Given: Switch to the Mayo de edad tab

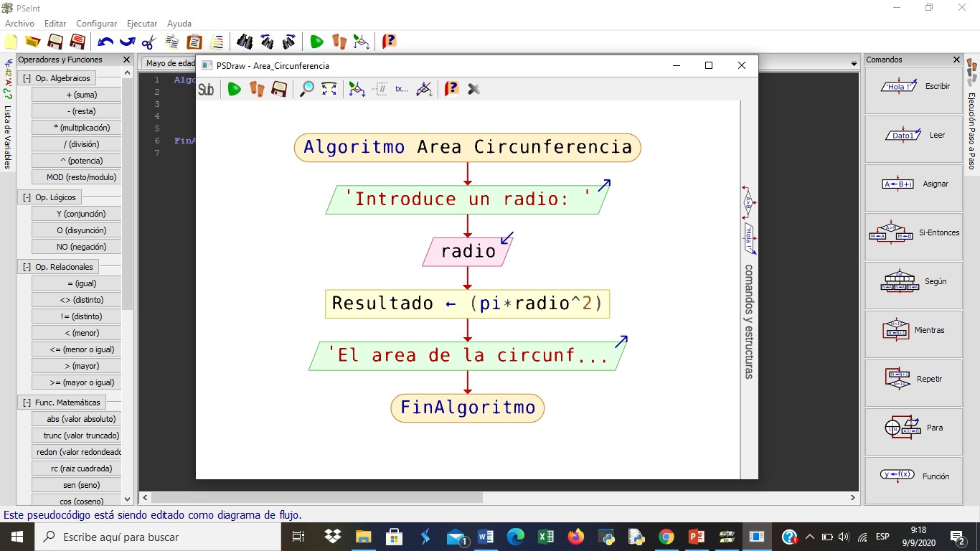Looking at the screenshot, I should [170, 63].
